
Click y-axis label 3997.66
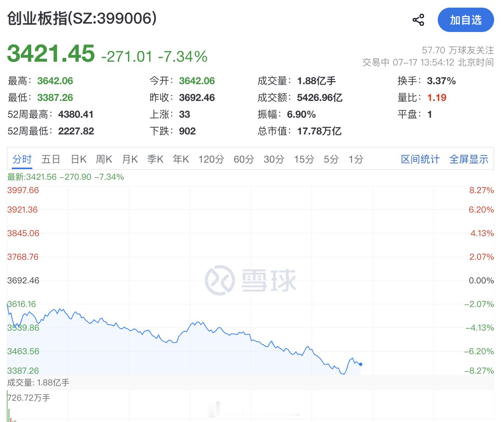[x=23, y=190]
